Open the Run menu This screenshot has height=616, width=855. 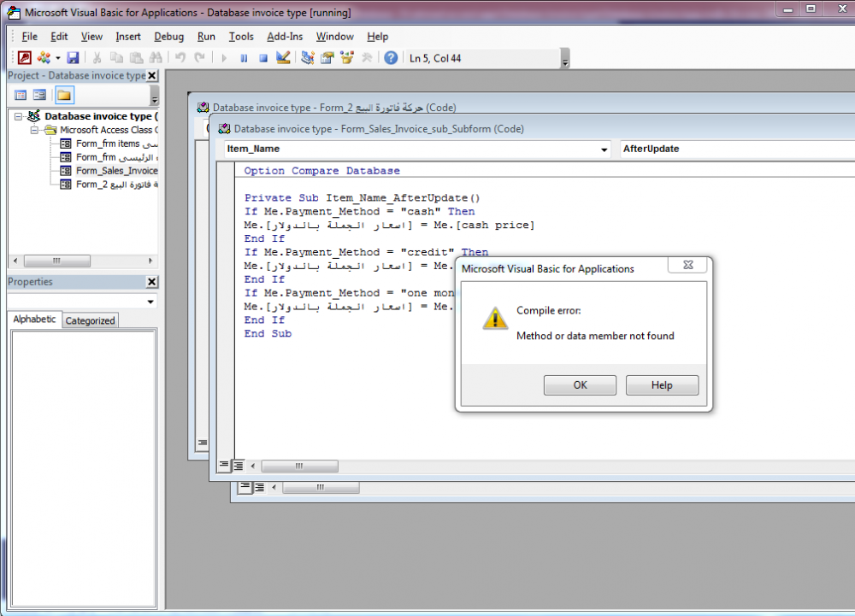[206, 37]
